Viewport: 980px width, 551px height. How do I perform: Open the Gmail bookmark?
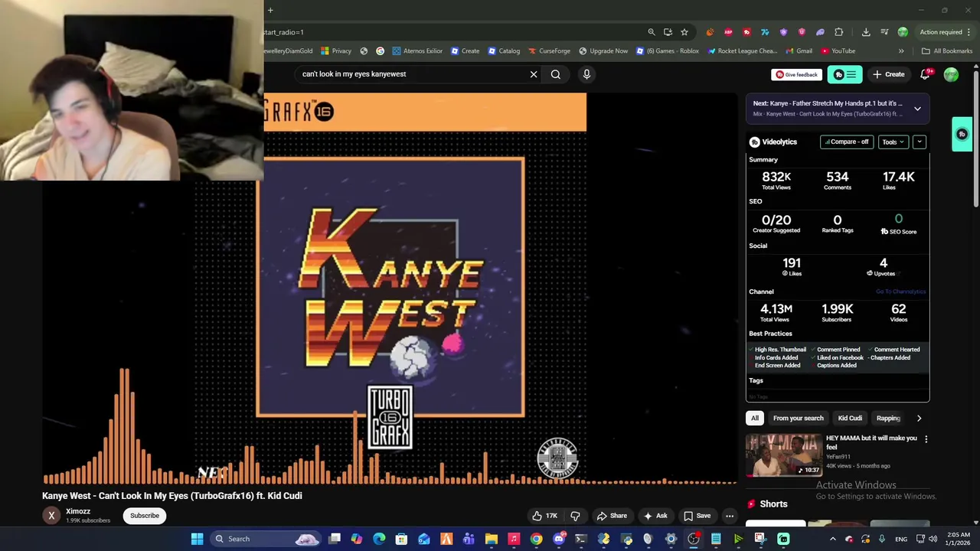coord(799,51)
